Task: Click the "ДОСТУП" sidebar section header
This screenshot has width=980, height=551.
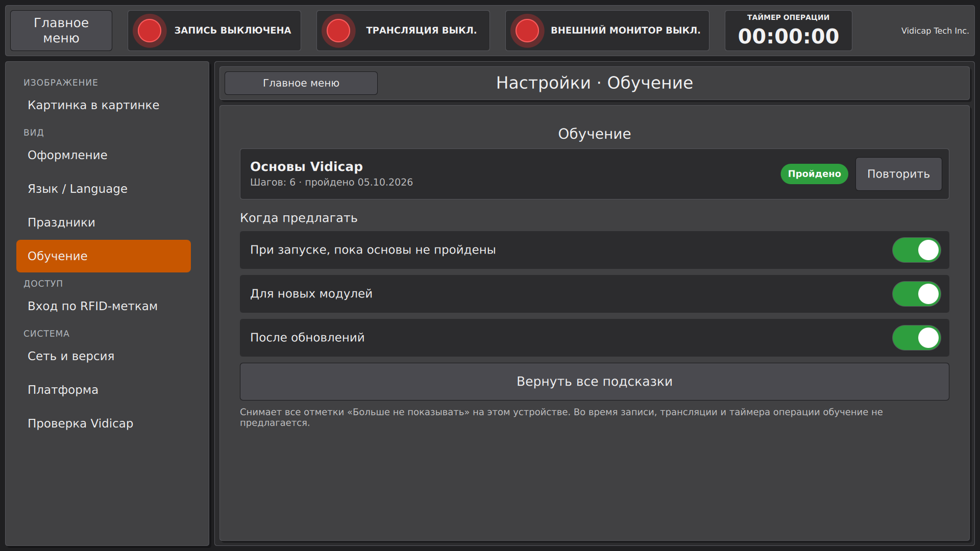Action: pos(43,284)
